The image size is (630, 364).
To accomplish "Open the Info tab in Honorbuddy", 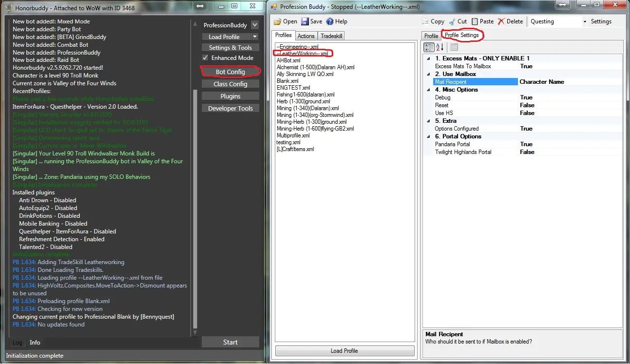I will click(35, 343).
